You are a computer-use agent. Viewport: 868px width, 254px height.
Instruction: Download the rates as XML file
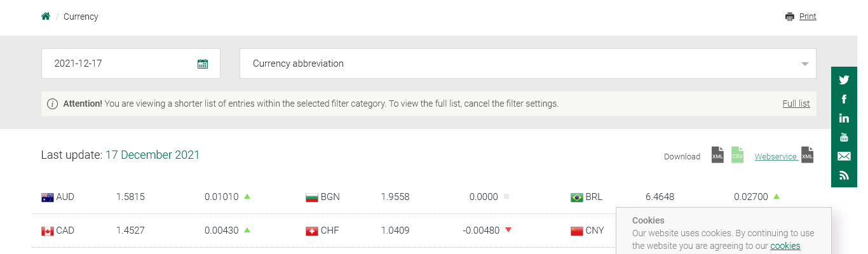click(x=717, y=155)
